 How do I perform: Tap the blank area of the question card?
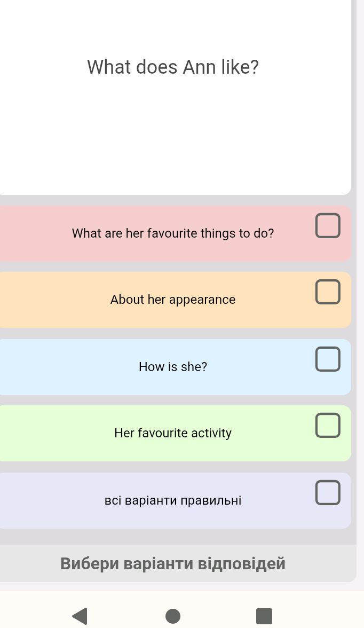172,139
